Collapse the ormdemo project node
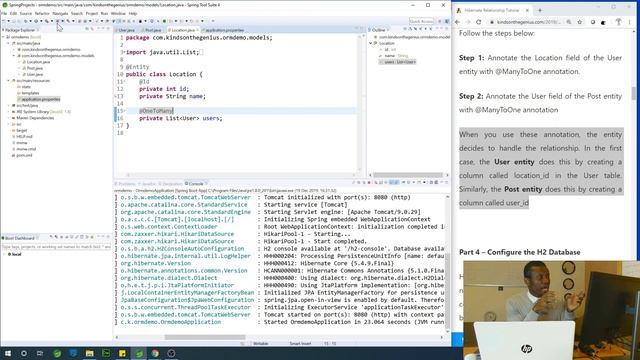The height and width of the screenshot is (360, 640). [x=3, y=37]
